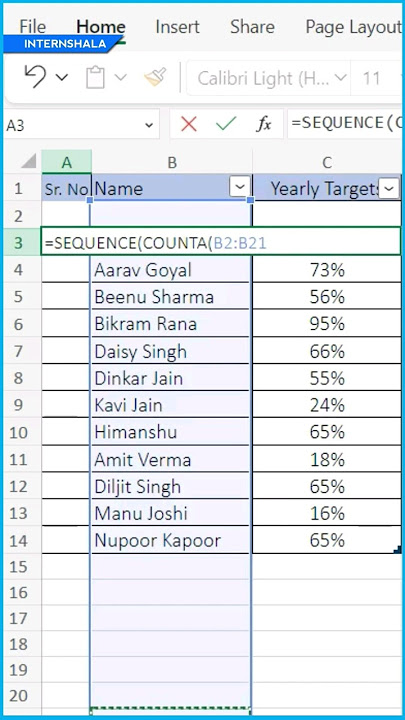Open the File menu
Image resolution: width=405 pixels, height=720 pixels.
tap(32, 27)
